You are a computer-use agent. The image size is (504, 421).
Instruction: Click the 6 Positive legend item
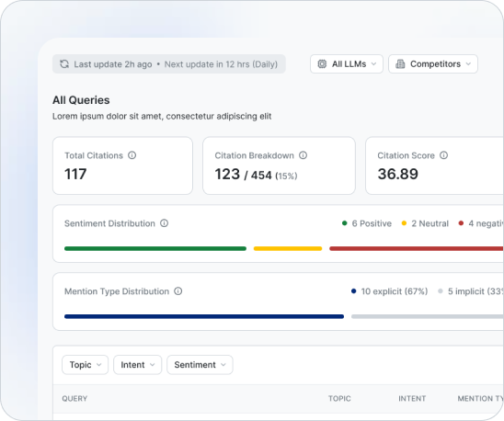coord(367,223)
